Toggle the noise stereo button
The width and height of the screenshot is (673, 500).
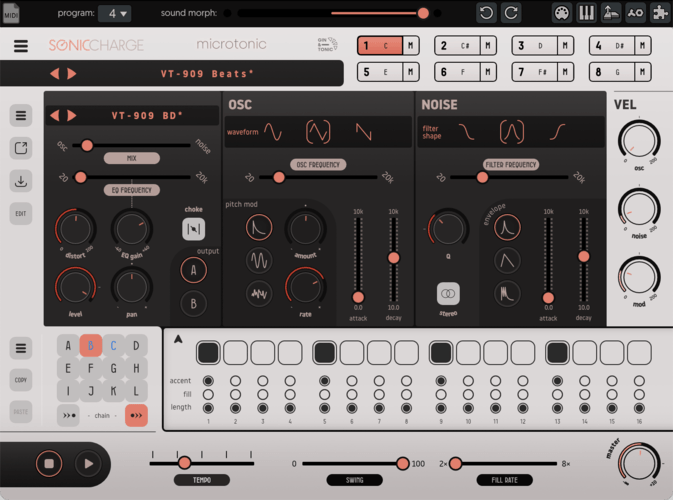[x=448, y=294]
